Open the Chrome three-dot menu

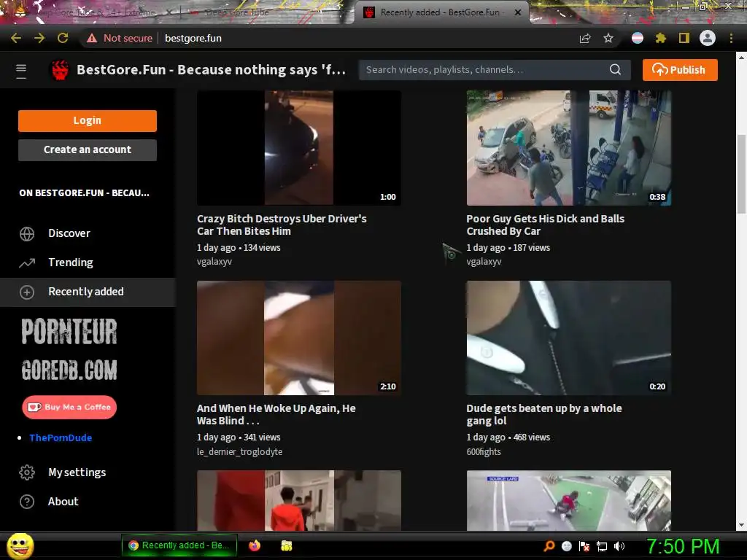point(731,38)
